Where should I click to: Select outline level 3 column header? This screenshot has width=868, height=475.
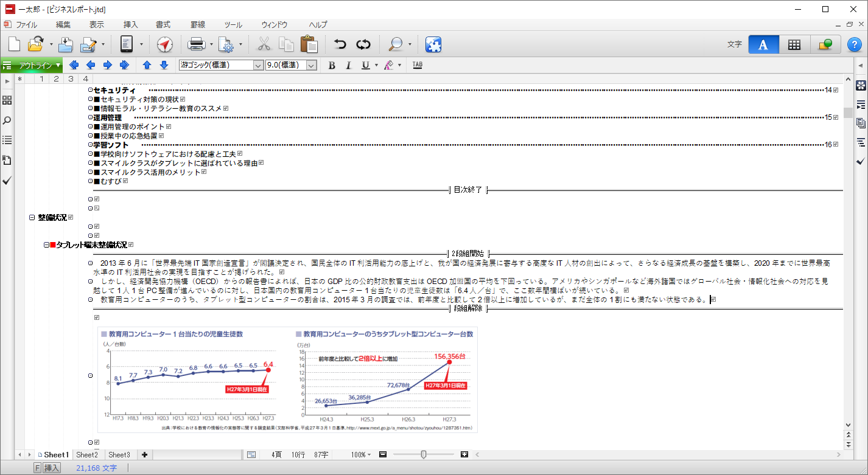[x=71, y=78]
